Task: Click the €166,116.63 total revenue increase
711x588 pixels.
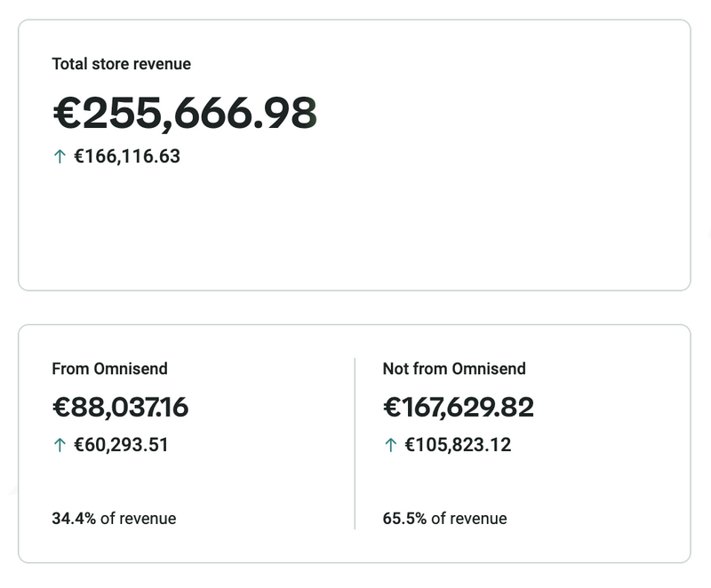Action: (x=127, y=157)
